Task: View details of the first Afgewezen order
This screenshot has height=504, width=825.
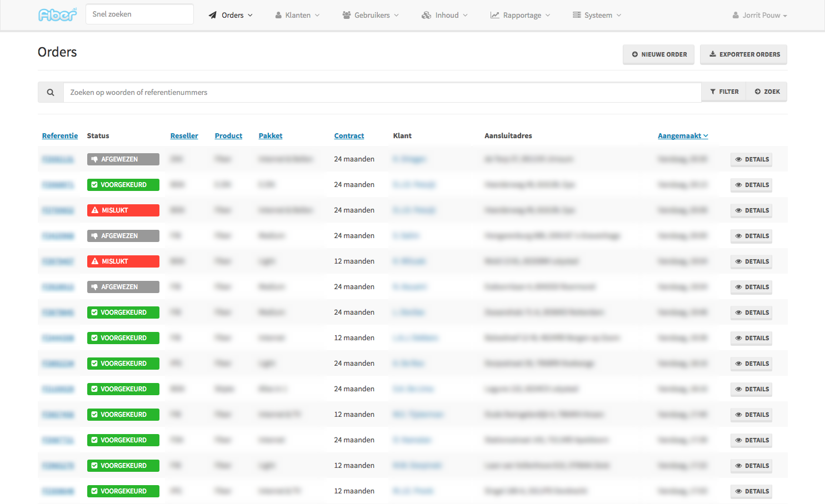Action: (x=751, y=159)
